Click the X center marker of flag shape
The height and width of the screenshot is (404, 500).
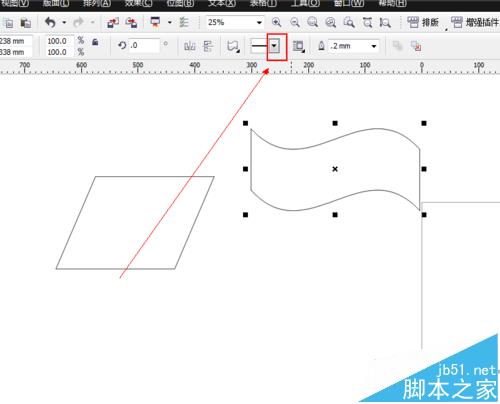pos(335,169)
